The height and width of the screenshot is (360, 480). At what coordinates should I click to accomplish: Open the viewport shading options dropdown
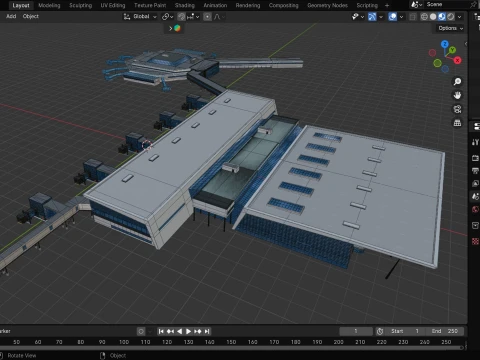click(x=460, y=17)
